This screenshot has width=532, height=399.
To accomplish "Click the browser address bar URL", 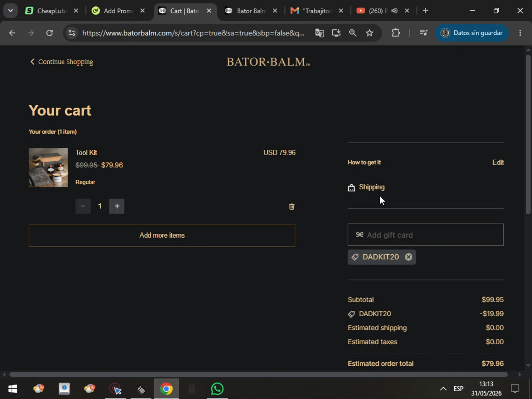I will [x=193, y=33].
